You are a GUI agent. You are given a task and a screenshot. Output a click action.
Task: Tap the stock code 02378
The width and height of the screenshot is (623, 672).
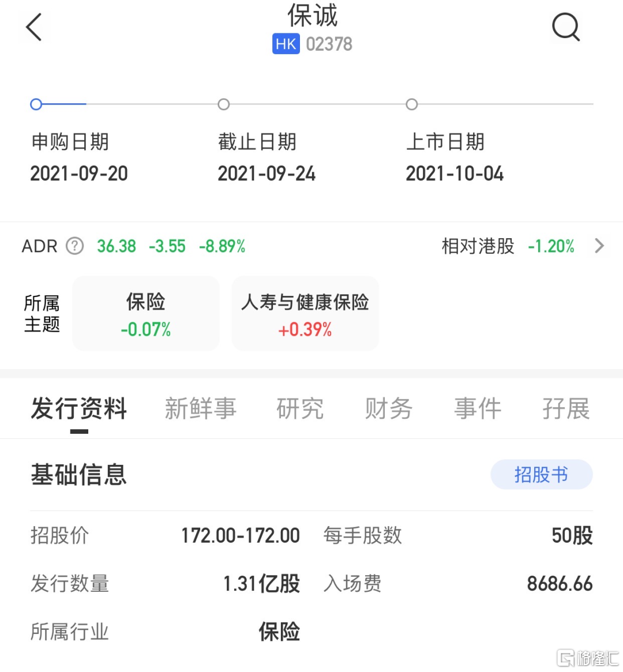[x=329, y=44]
